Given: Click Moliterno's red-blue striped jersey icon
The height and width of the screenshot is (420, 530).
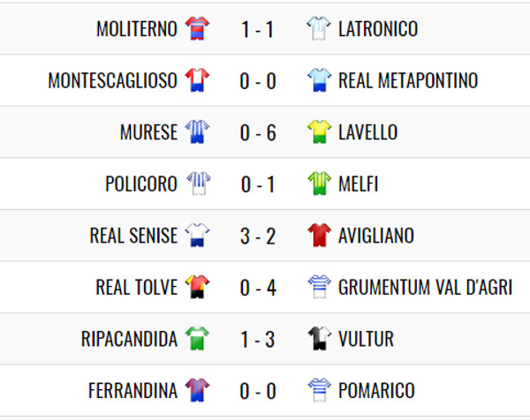Looking at the screenshot, I should tap(197, 28).
